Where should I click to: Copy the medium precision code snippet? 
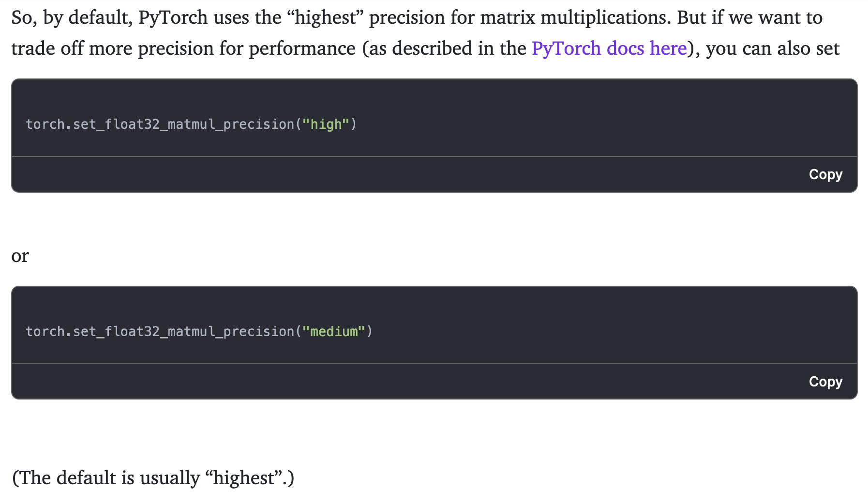(825, 382)
